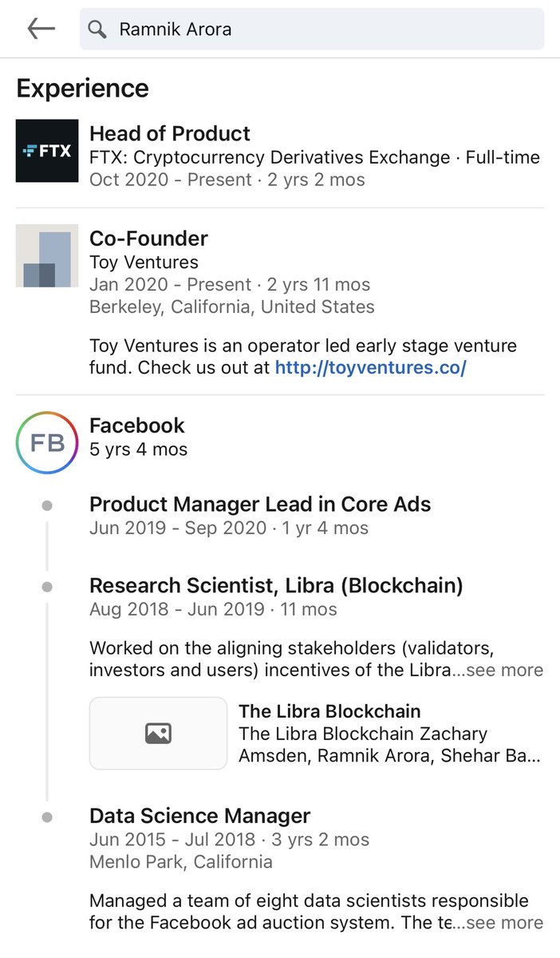Screen dimensions: 560x958
Task: Open the Head of Product position
Action: pos(170,133)
